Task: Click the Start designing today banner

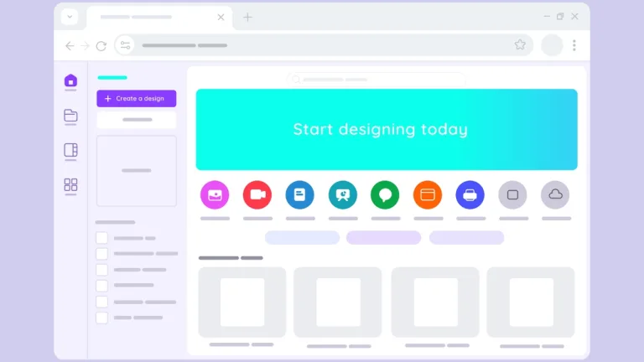Action: (x=387, y=130)
